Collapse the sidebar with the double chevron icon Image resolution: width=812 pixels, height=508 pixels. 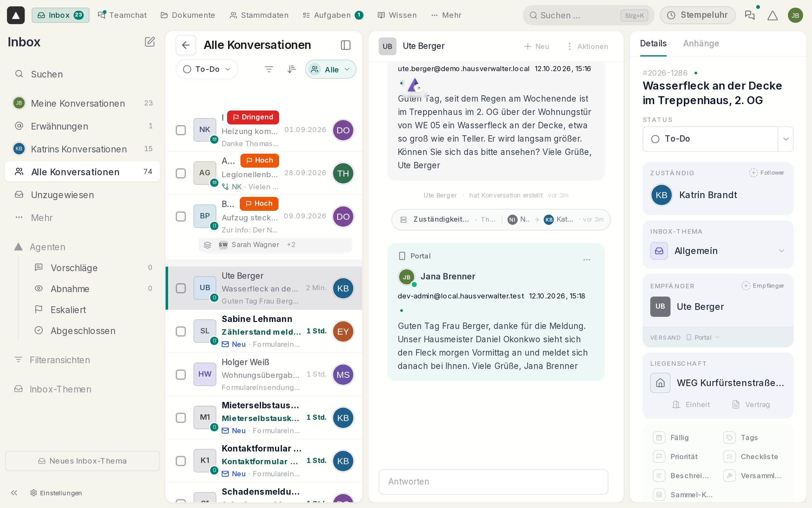point(14,493)
